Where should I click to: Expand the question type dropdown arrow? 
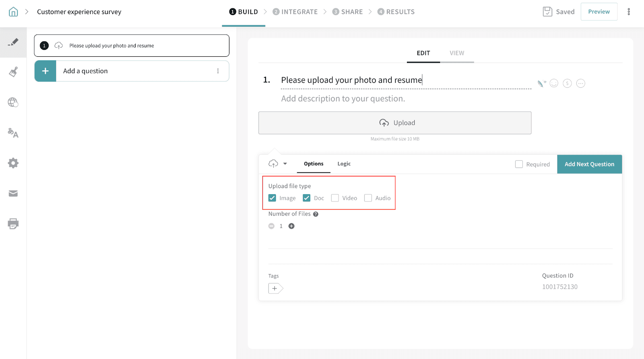click(x=285, y=164)
